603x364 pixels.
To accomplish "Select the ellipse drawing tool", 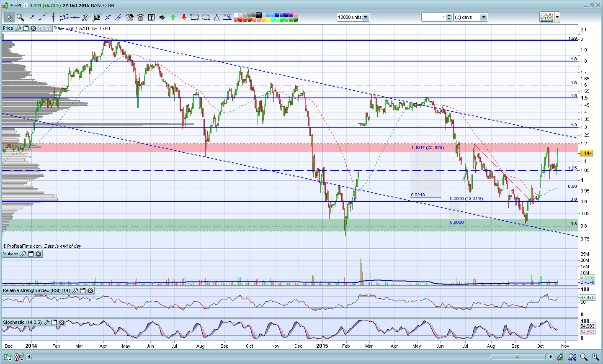I will [x=206, y=17].
